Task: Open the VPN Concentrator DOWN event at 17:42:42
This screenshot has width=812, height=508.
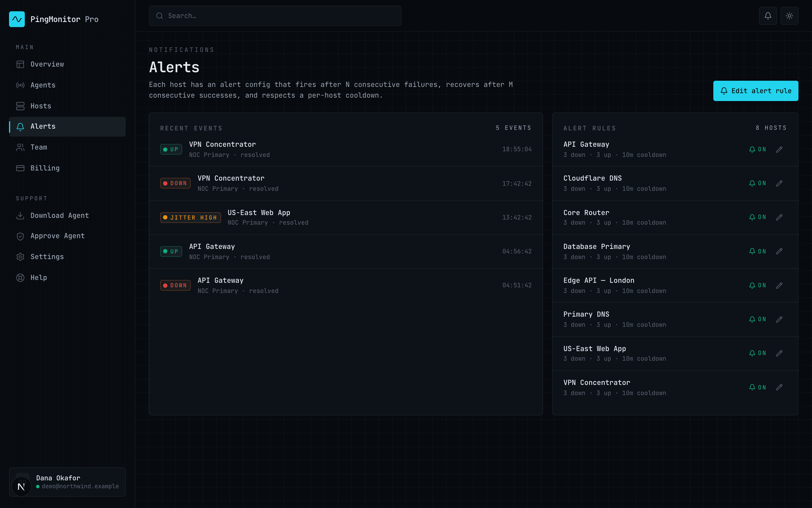Action: pyautogui.click(x=346, y=183)
